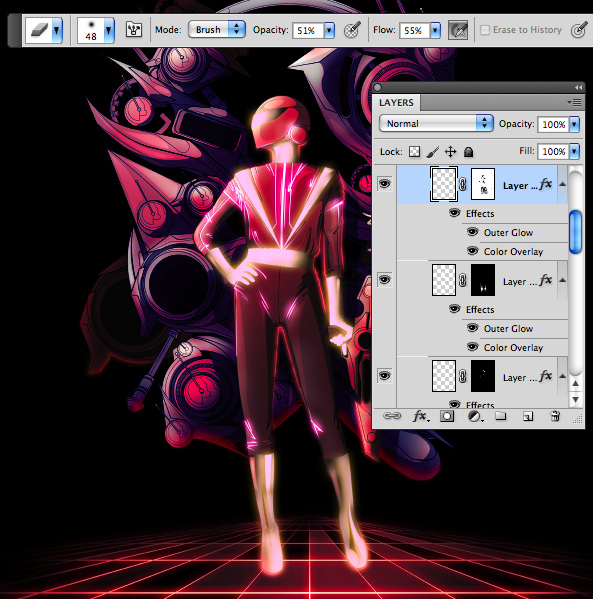Create a new group folder icon
This screenshot has height=599, width=593.
501,416
